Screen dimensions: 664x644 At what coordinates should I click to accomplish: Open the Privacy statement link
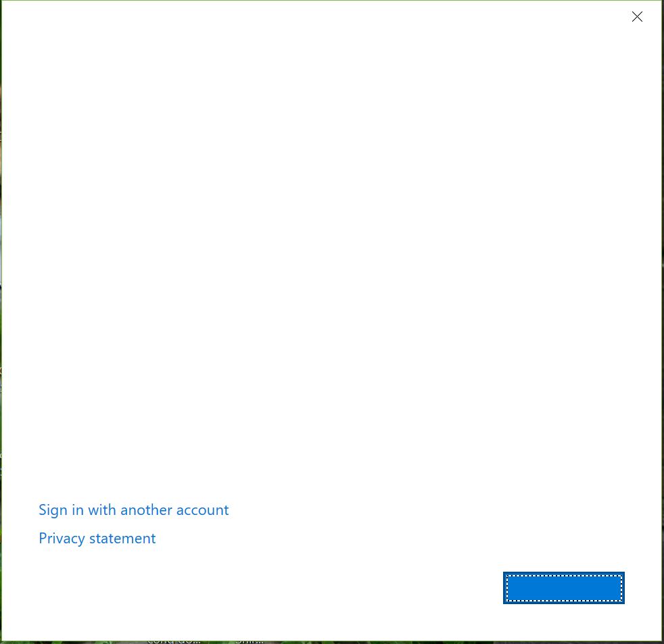tap(97, 539)
